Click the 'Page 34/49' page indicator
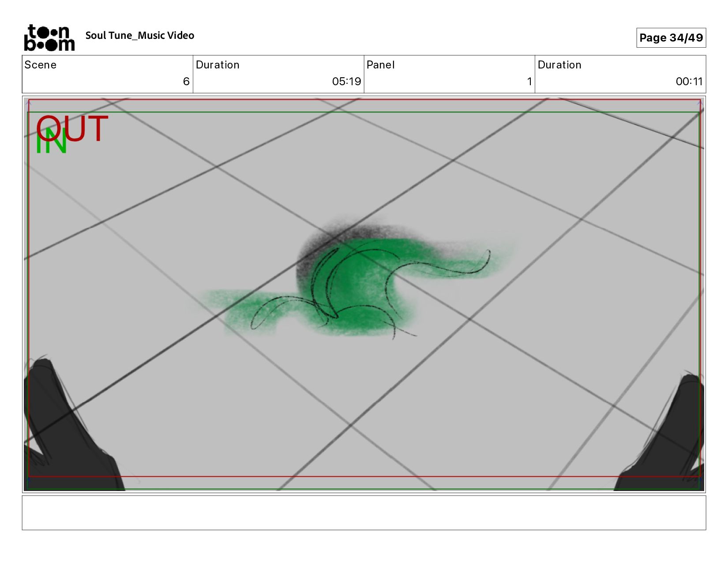The height and width of the screenshot is (563, 728). coord(671,38)
